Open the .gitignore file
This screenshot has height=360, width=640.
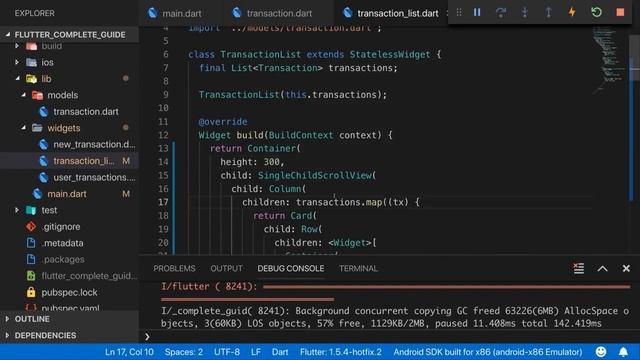(x=61, y=227)
